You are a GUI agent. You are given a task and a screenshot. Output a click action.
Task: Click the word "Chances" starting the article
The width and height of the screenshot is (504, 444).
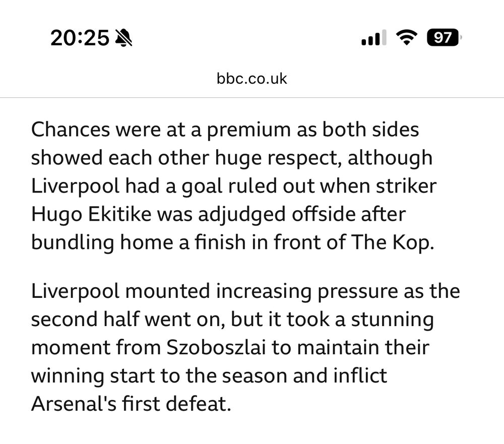(x=70, y=130)
